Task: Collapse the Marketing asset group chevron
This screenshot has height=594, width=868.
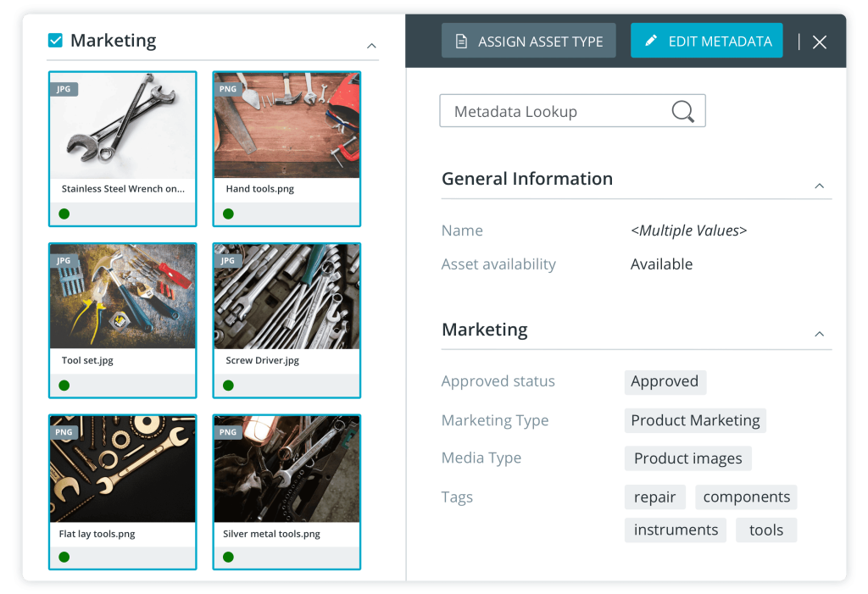Action: pyautogui.click(x=371, y=46)
